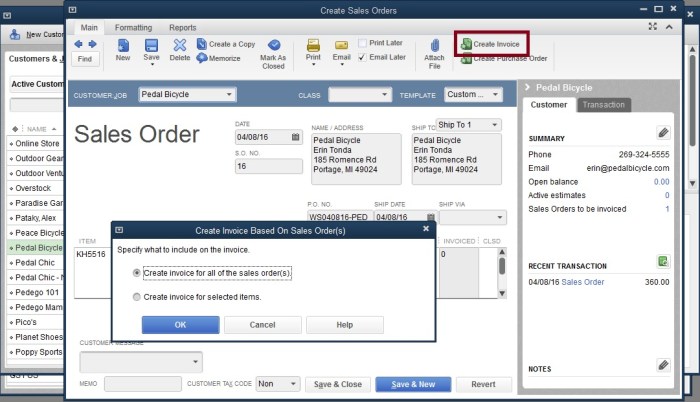700x402 pixels.
Task: Select Create invoice for all sales orders
Action: (x=137, y=272)
